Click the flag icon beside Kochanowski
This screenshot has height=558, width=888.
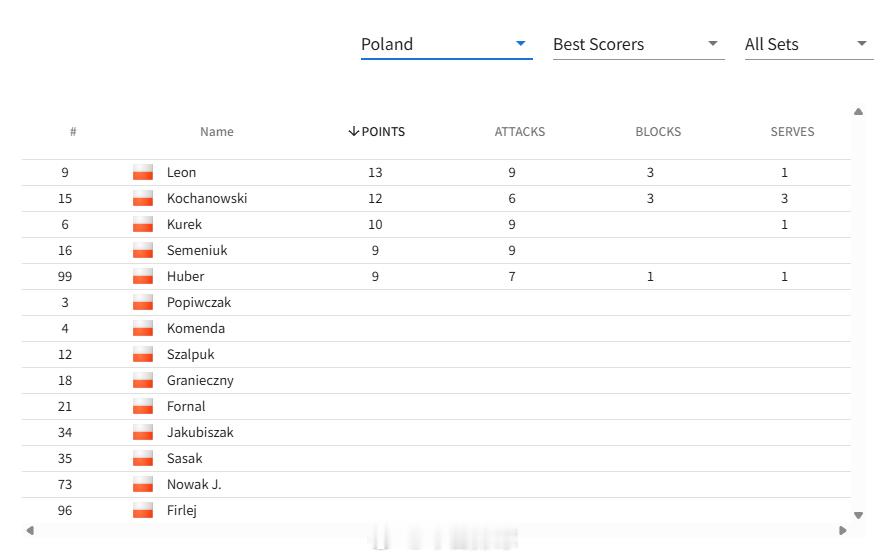click(143, 198)
